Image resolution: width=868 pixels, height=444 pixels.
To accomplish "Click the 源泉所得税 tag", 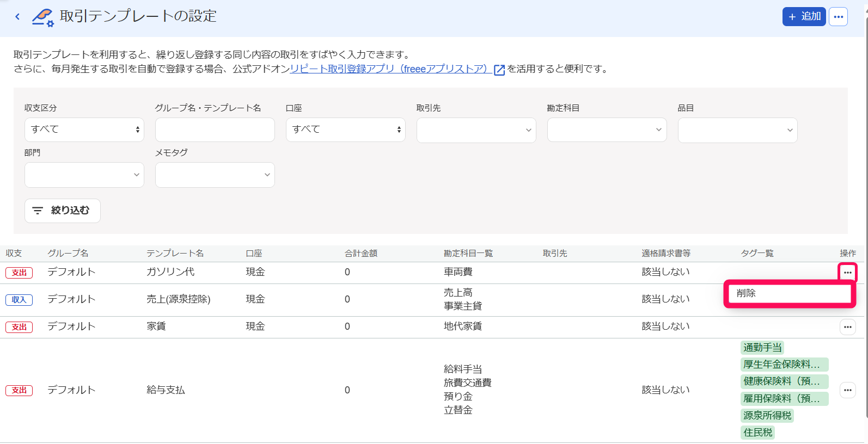I will point(767,416).
